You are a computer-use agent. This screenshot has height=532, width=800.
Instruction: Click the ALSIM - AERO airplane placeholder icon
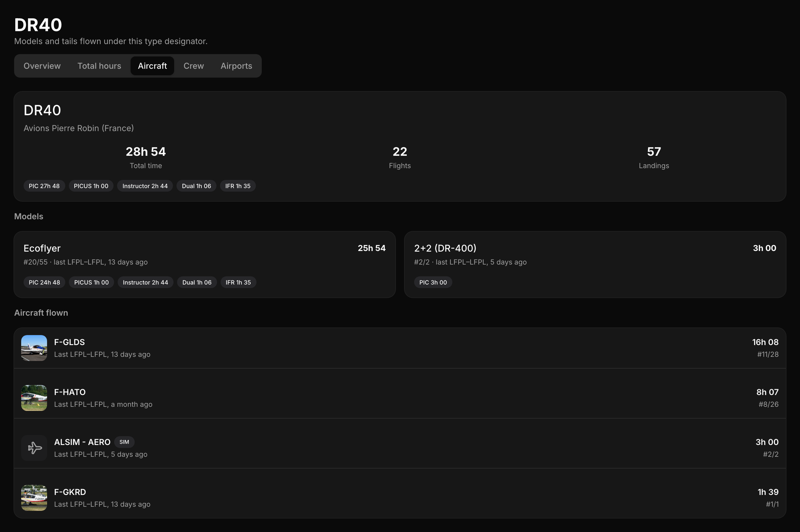click(34, 448)
